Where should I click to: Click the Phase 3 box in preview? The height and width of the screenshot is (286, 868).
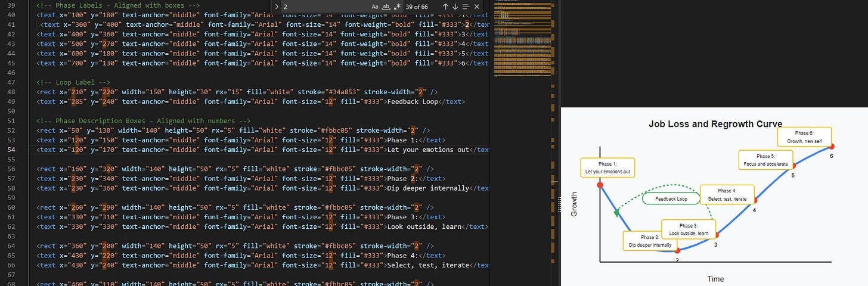(689, 229)
